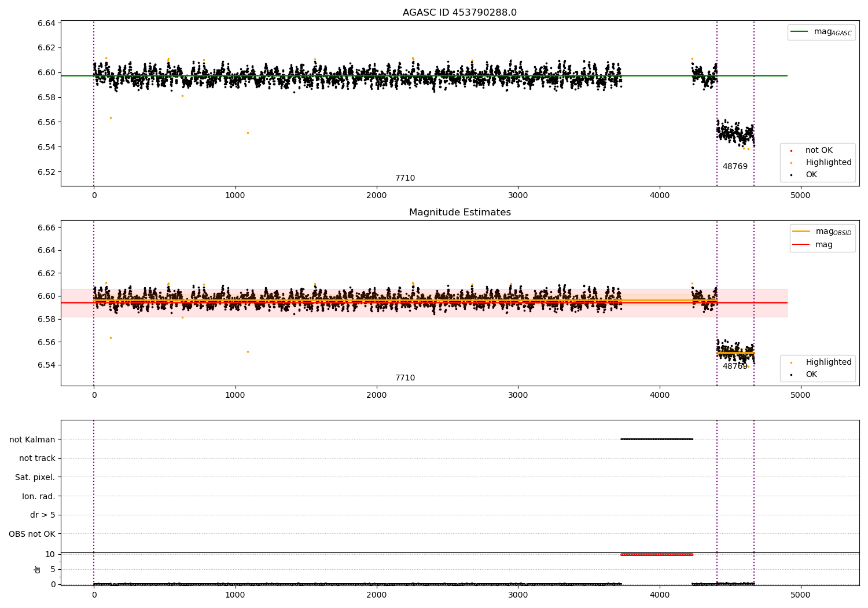Click the 'Magnitude Estimates' plot title
The image size is (868, 608).
click(x=459, y=213)
